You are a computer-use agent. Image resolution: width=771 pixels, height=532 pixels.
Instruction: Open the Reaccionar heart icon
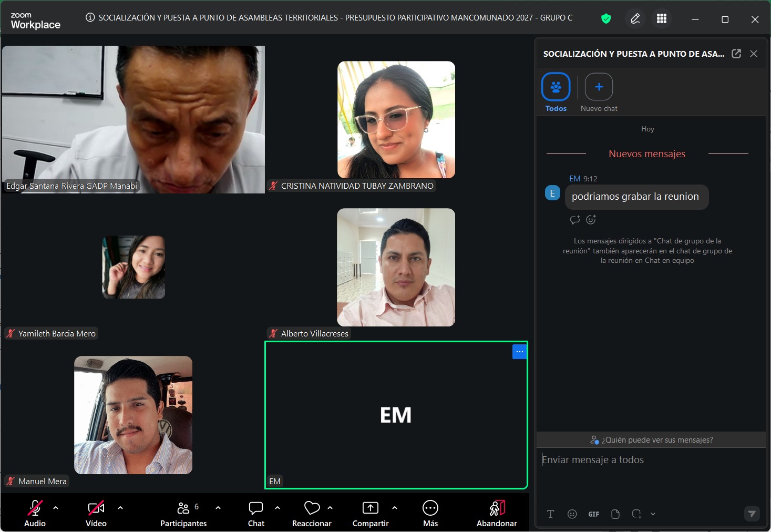(312, 513)
